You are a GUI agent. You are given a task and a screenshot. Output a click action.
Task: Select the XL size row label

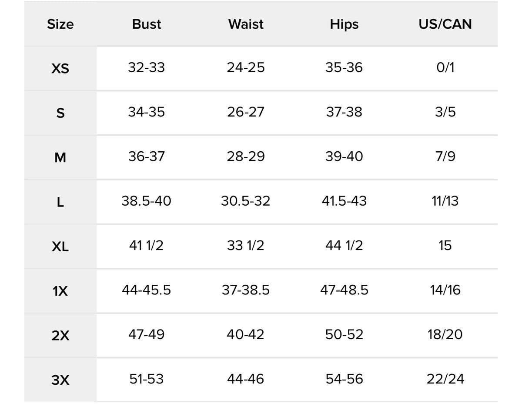tap(60, 247)
